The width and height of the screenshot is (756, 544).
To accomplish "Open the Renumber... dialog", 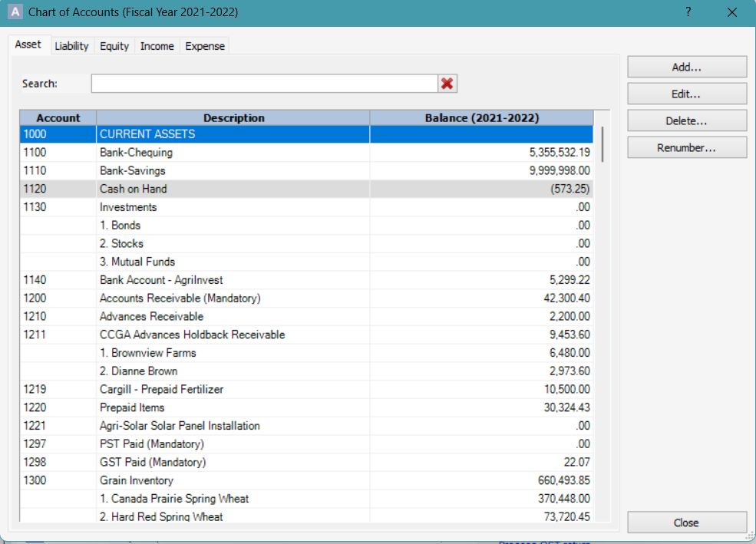I will pyautogui.click(x=686, y=148).
